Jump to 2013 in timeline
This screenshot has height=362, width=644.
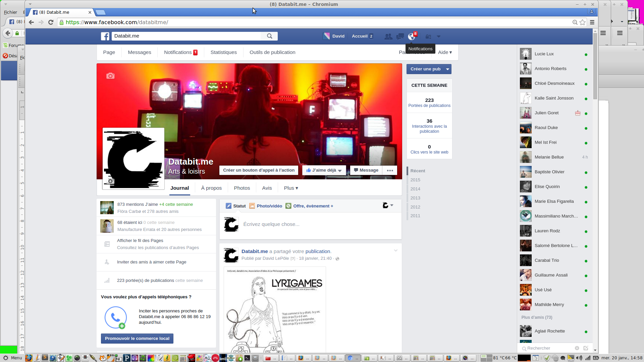coord(415,198)
